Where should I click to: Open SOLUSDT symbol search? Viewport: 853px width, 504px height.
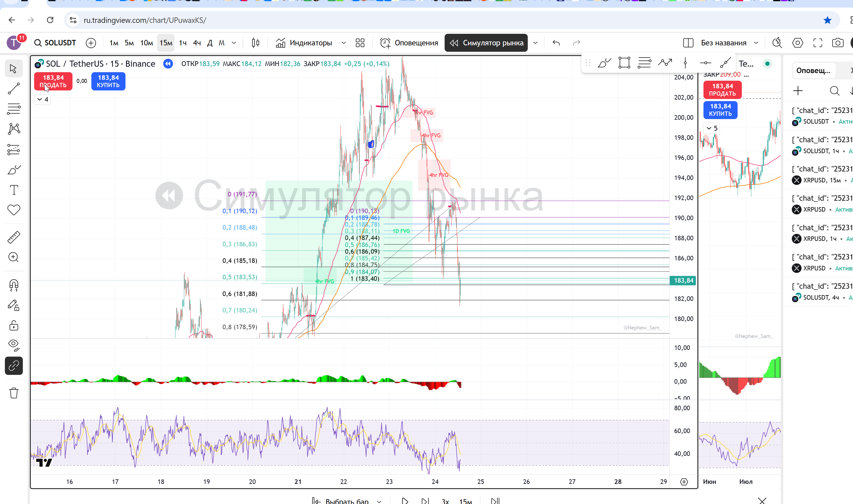tap(55, 43)
